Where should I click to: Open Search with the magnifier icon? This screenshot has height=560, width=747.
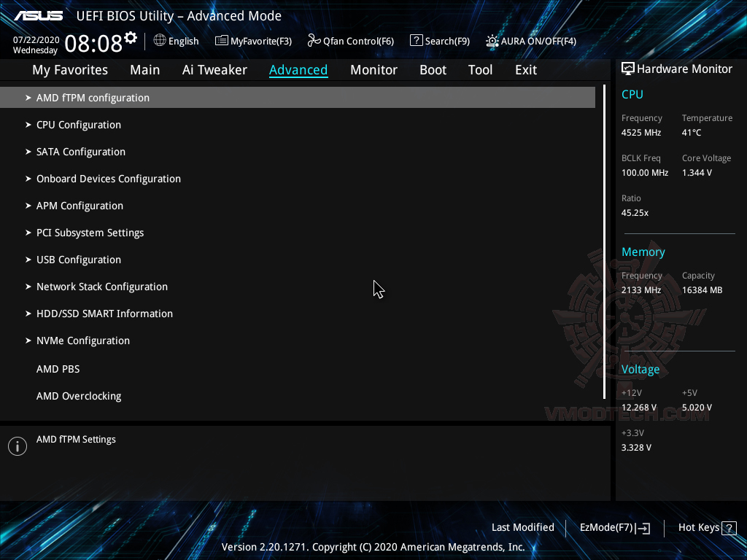point(416,41)
